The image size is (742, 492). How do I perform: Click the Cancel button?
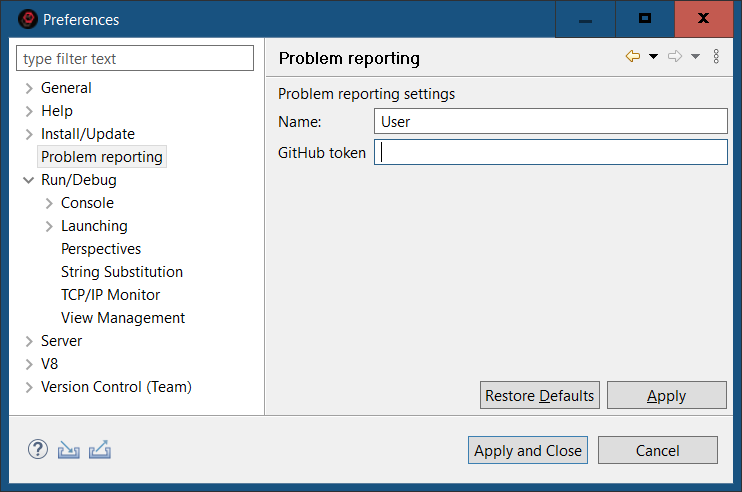click(x=657, y=450)
